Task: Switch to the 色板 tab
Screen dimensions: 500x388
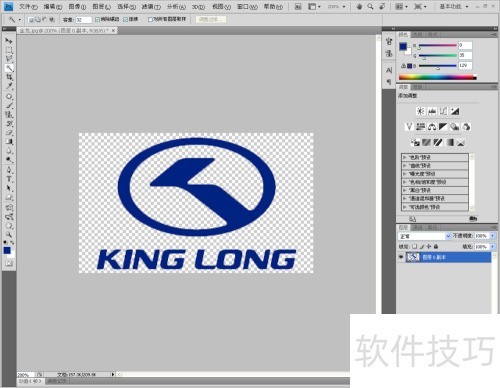Action: (x=417, y=35)
